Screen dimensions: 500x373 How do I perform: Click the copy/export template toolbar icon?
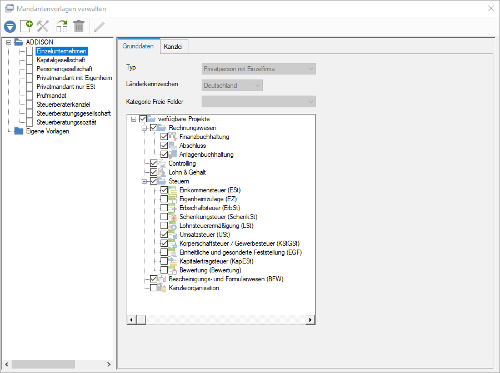pos(62,26)
